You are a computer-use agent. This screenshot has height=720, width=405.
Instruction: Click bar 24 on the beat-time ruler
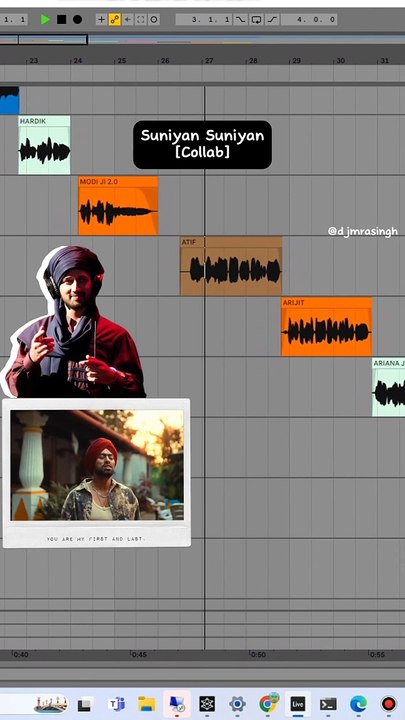[78, 61]
